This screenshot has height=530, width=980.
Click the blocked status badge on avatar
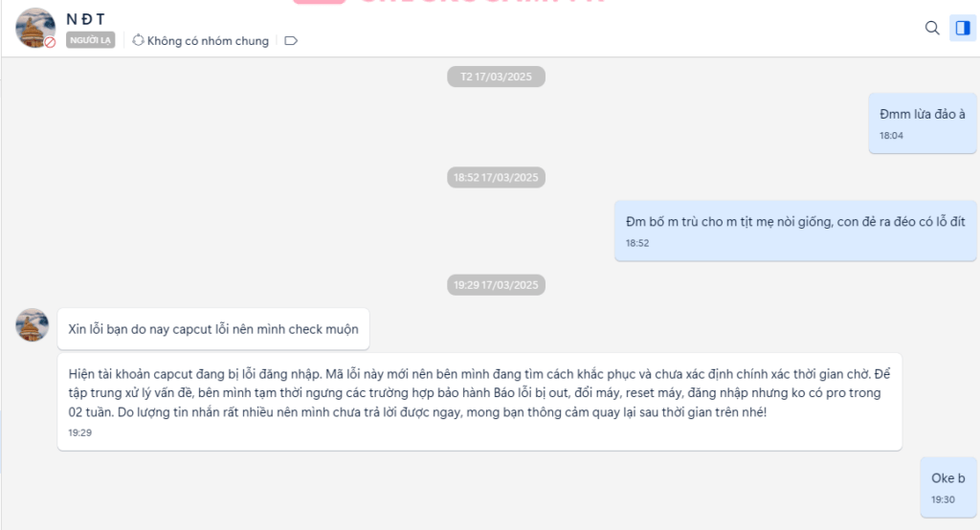coord(50,42)
